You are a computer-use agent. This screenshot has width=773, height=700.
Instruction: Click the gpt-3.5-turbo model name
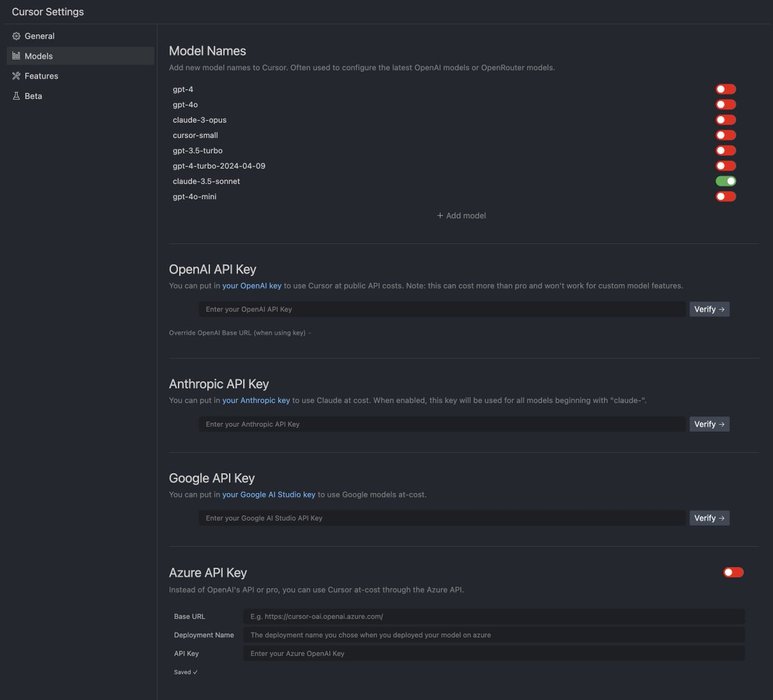(x=198, y=150)
